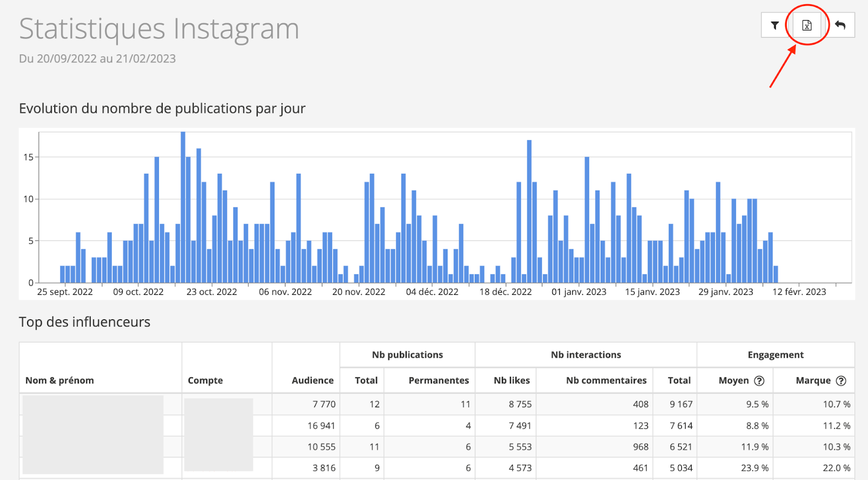Image resolution: width=868 pixels, height=480 pixels.
Task: Click the back arrow icon
Action: (x=840, y=26)
